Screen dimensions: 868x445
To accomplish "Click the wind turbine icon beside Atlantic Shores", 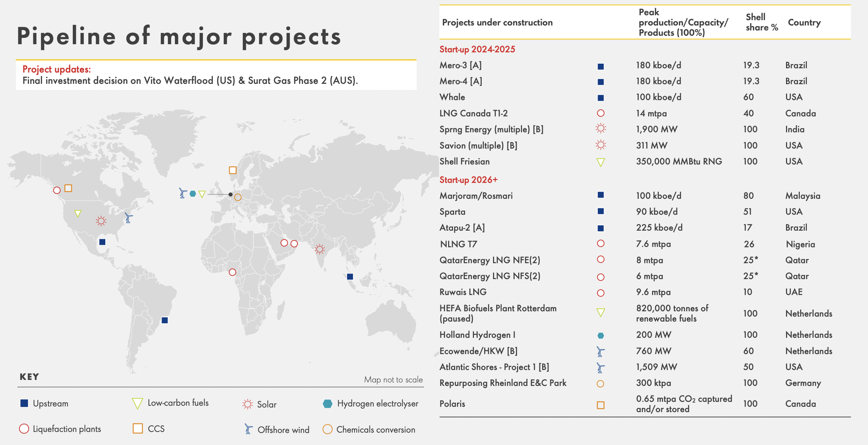I will [600, 368].
